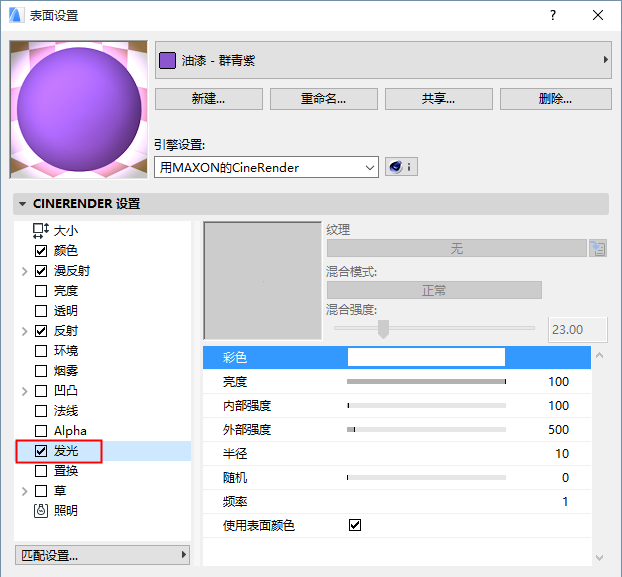The image size is (622, 577).
Task: Click the 频率 value 1
Action: coord(565,501)
